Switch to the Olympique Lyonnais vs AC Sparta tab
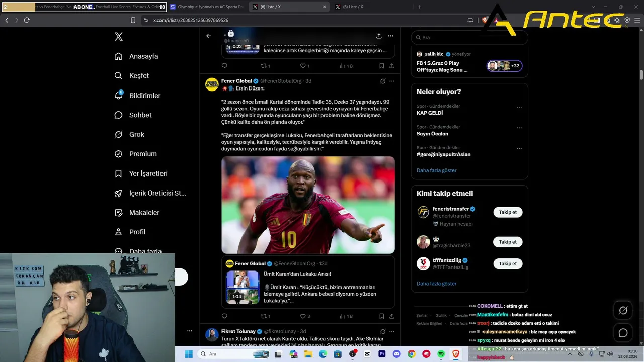644x362 pixels. (x=207, y=7)
